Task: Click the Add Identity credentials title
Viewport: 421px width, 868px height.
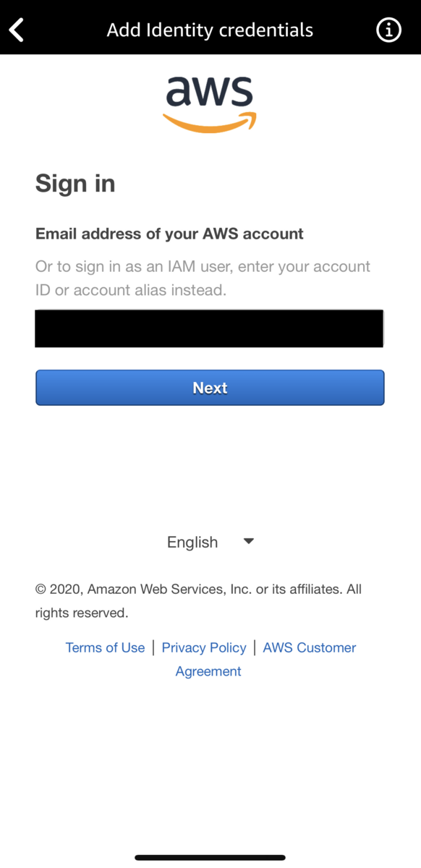Action: 210,30
